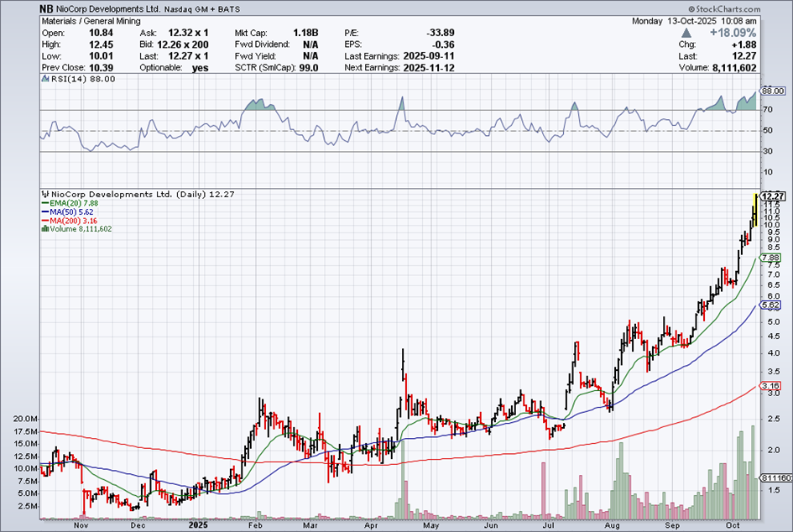Click the Last Earnings date 2025-09-11
Screen dimensions: 793x532
(x=429, y=56)
